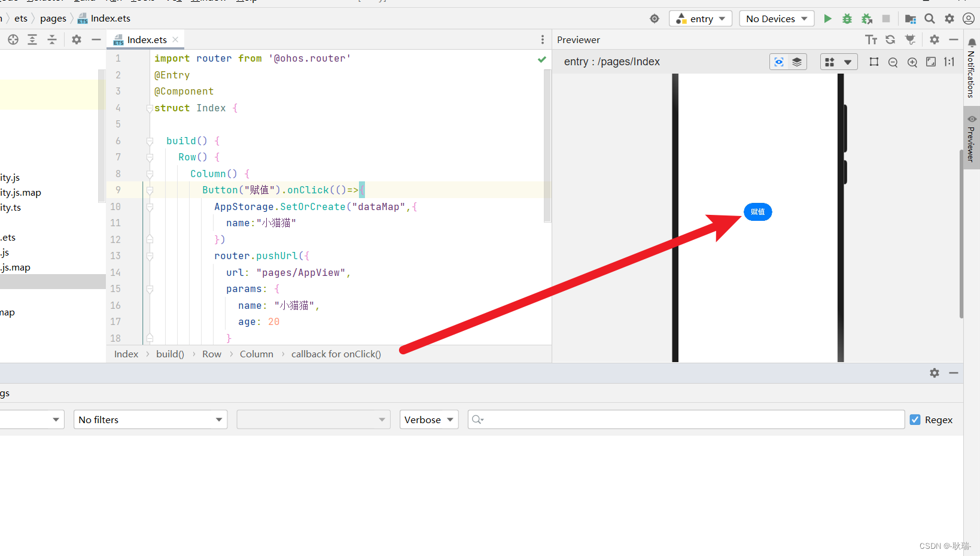Click the editor vertical scrollbar
980x556 pixels.
point(547,145)
